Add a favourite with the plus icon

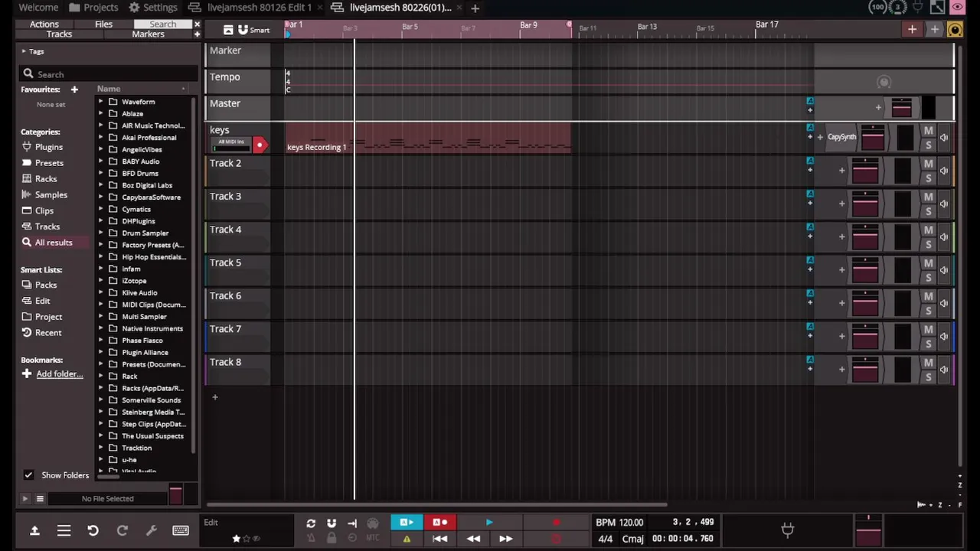click(74, 90)
